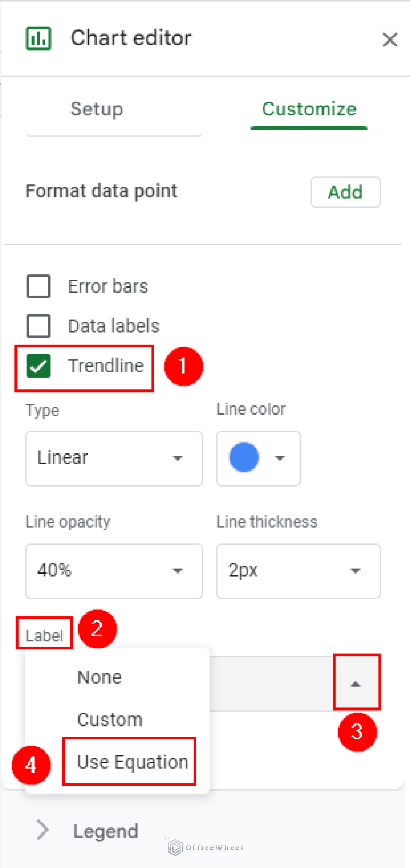The height and width of the screenshot is (868, 410).
Task: Click the Add button for Format data point
Action: (345, 192)
